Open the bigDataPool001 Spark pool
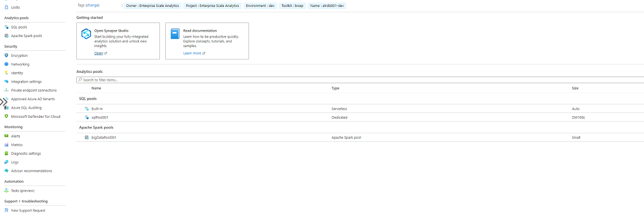644x219 pixels. [360, 138]
